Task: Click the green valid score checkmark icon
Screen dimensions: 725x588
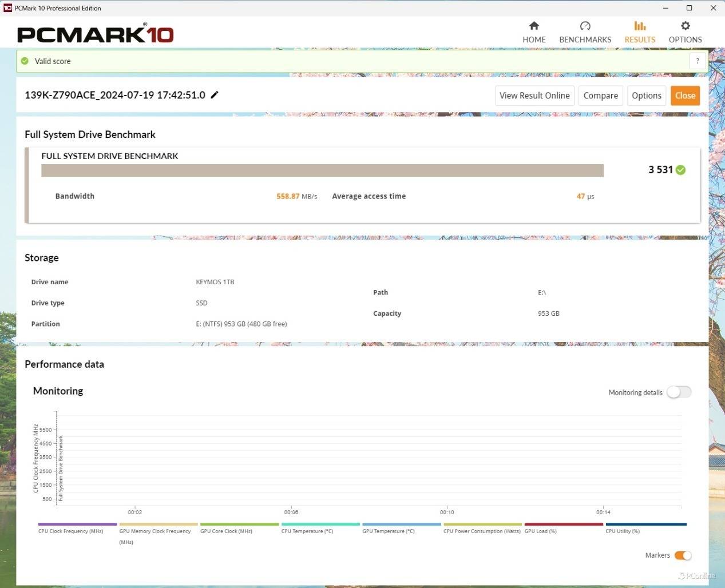Action: point(25,61)
